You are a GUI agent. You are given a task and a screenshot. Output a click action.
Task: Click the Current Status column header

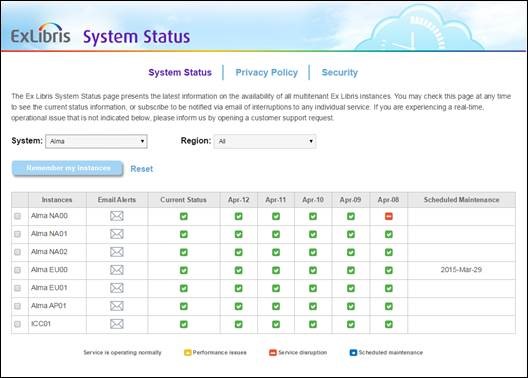pyautogui.click(x=184, y=200)
